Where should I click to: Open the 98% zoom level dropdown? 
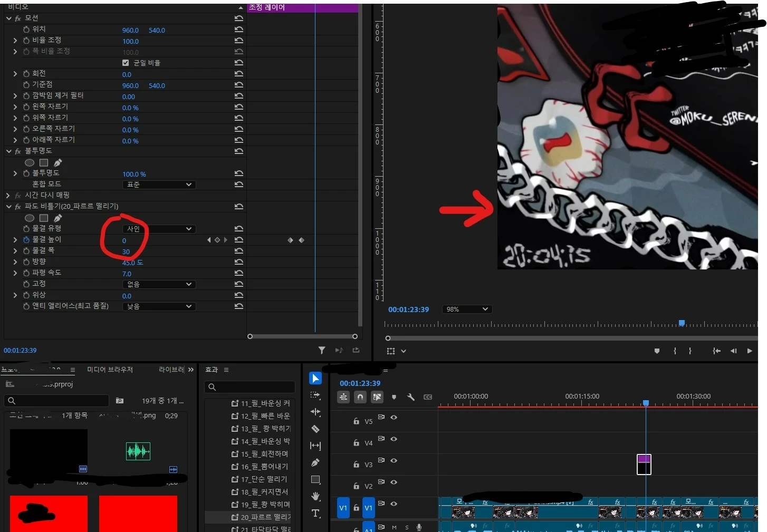pos(467,309)
